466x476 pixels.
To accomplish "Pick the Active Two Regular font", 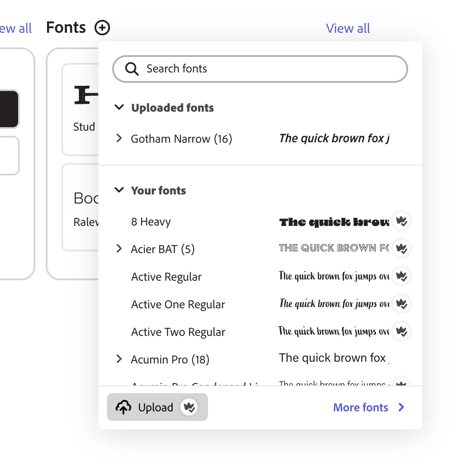I will coord(178,332).
